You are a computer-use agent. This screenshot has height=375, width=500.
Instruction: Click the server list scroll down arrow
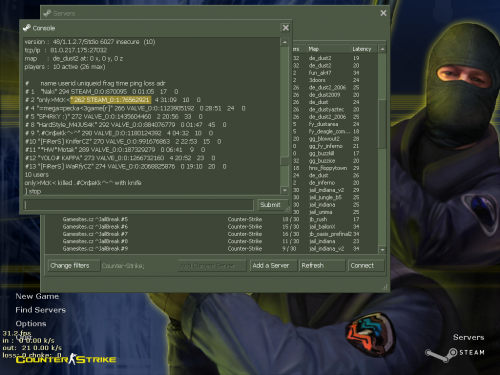pyautogui.click(x=382, y=250)
